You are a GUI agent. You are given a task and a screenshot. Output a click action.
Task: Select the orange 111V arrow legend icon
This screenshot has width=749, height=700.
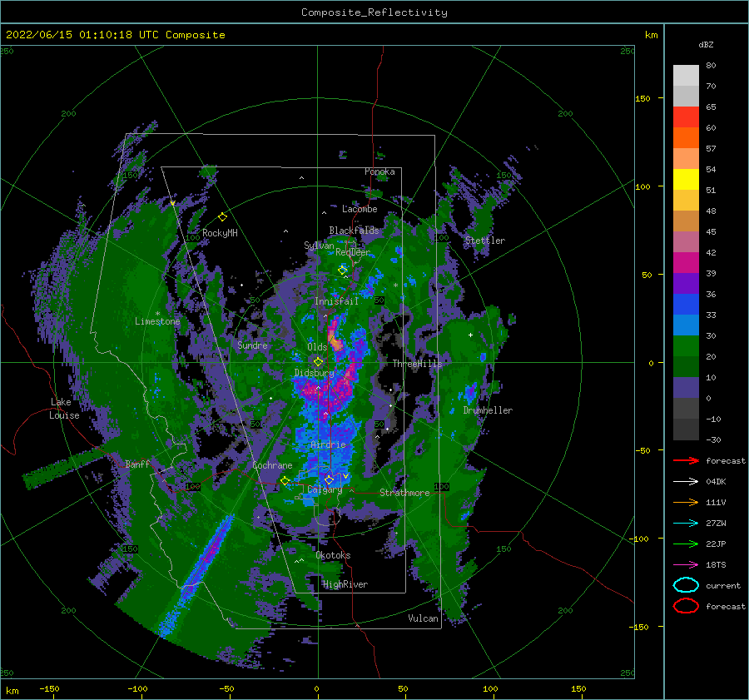(x=686, y=502)
